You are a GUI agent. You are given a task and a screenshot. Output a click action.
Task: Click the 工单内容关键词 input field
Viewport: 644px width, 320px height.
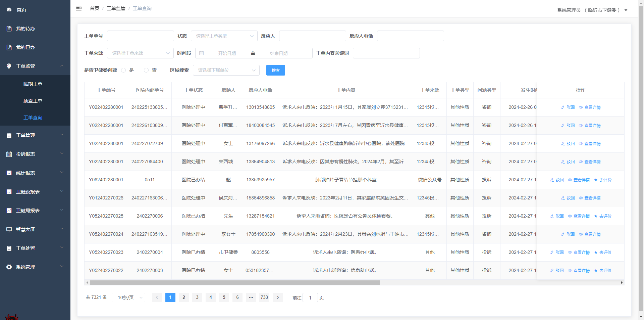(386, 53)
